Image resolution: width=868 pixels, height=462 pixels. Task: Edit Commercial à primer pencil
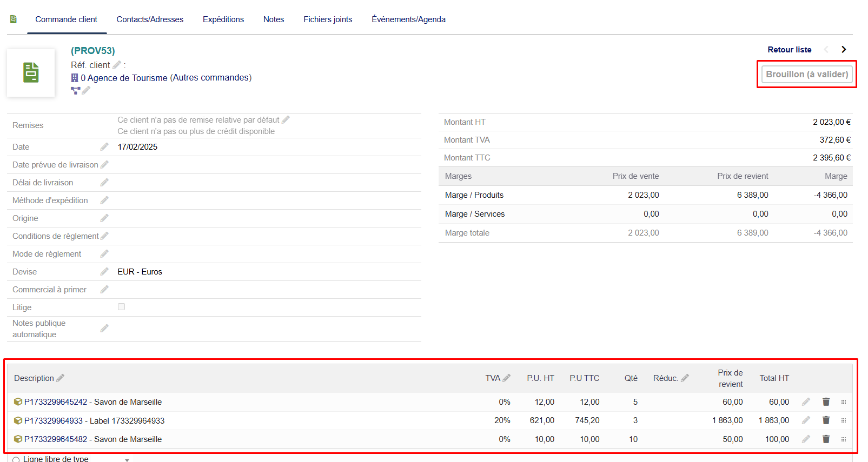pos(104,290)
